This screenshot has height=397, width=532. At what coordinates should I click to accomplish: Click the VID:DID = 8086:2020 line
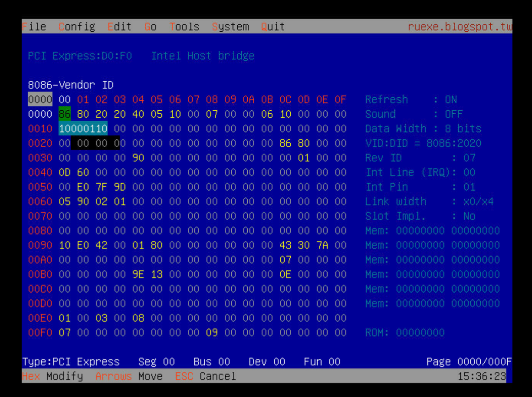pyautogui.click(x=423, y=143)
